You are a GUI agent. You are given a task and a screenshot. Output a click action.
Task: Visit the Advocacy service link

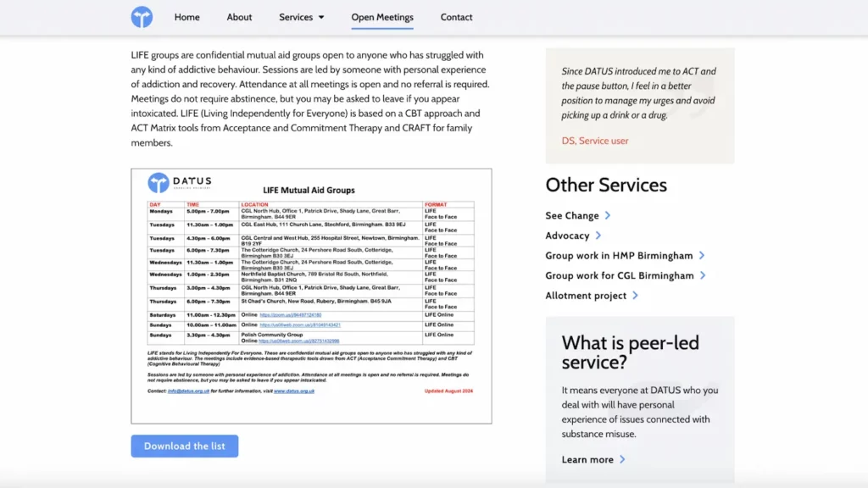point(567,236)
